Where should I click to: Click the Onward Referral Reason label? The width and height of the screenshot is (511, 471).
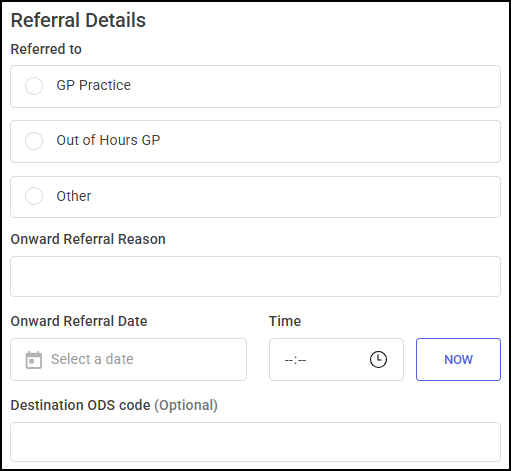click(88, 239)
